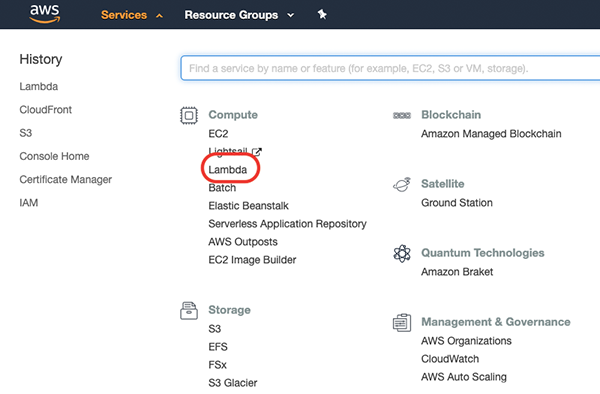Open Amazon Managed Blockchain
This screenshot has width=600, height=394.
pos(491,134)
